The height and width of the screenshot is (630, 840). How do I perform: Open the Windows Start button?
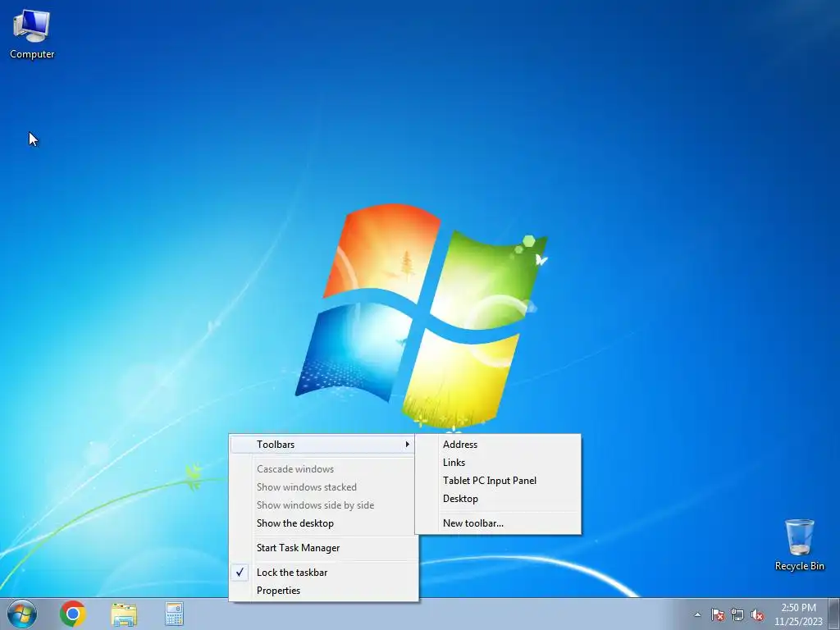click(x=22, y=614)
